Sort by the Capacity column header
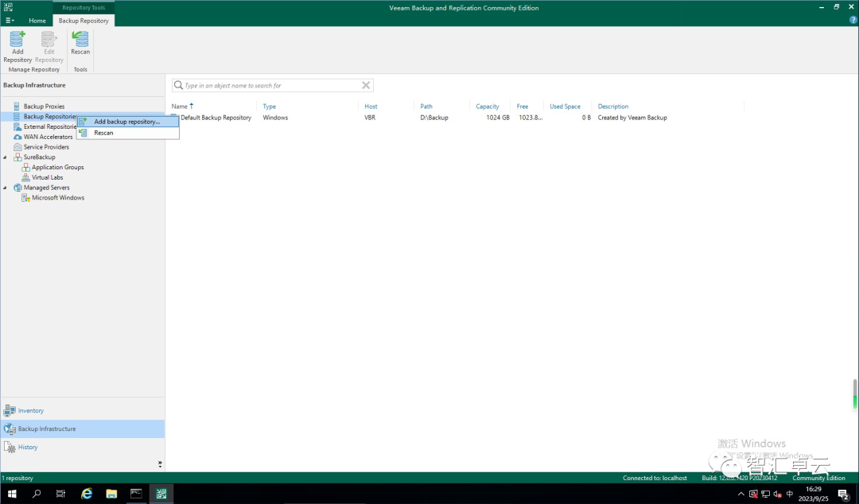Image resolution: width=859 pixels, height=504 pixels. [x=488, y=107]
